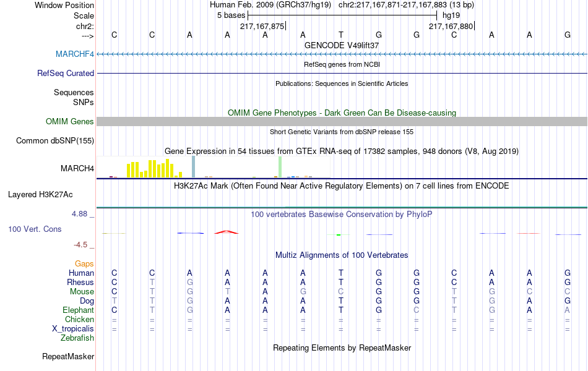588x371 pixels.
Task: Click the Rhesus alignment row label
Action: coord(80,282)
